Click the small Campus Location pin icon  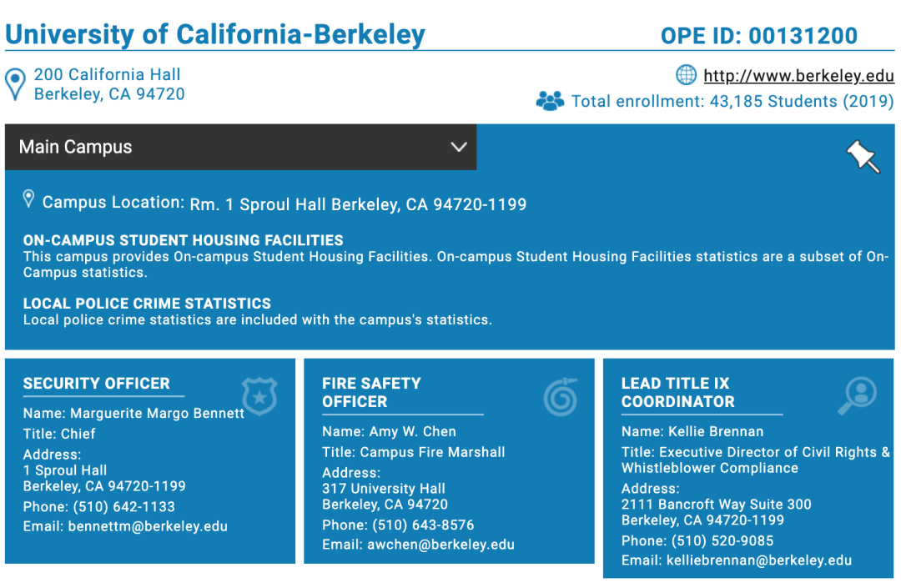(28, 199)
